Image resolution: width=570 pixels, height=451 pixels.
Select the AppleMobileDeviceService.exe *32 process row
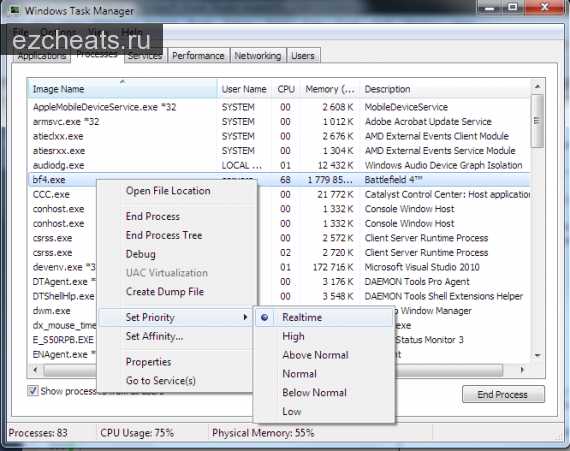[x=278, y=107]
